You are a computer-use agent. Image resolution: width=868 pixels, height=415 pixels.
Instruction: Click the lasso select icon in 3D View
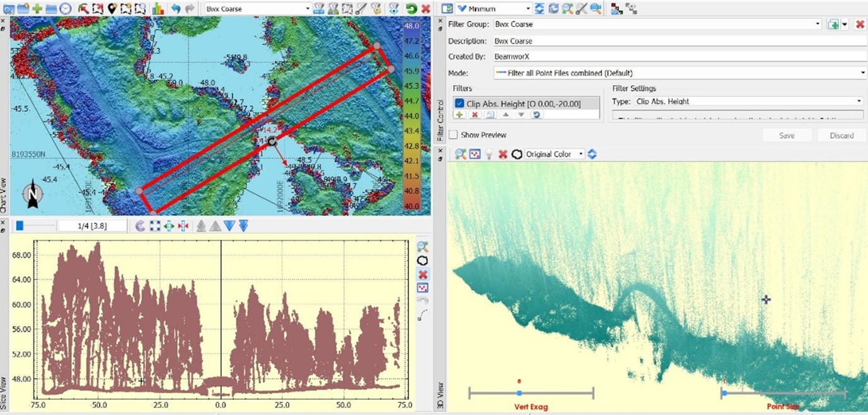point(517,154)
